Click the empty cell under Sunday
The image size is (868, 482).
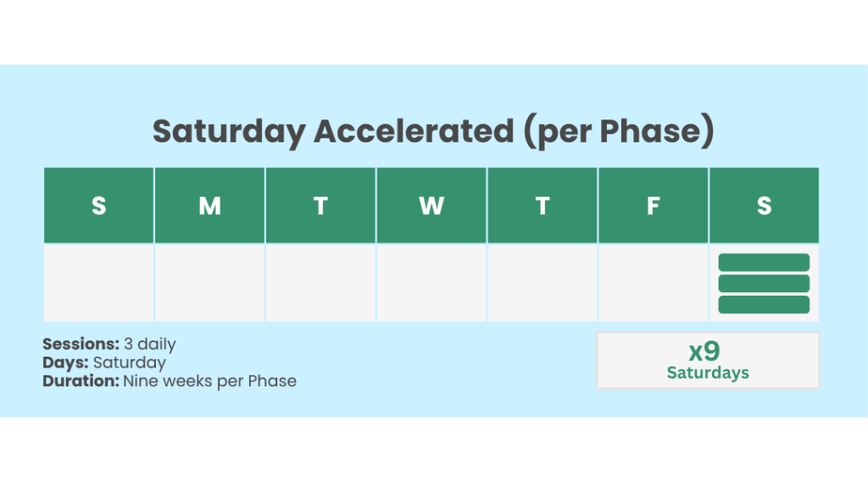99,283
